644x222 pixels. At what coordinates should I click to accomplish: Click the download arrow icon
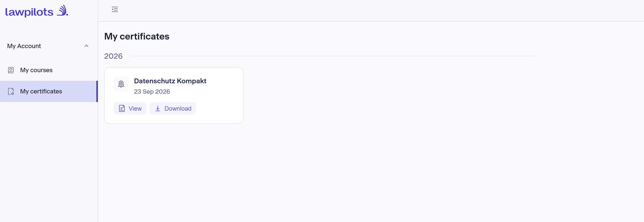158,108
